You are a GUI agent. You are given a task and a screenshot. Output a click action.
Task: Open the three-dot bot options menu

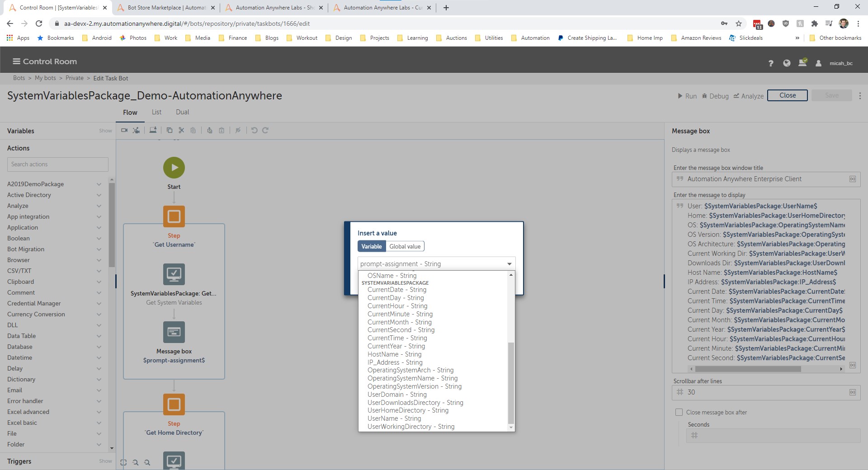point(860,96)
